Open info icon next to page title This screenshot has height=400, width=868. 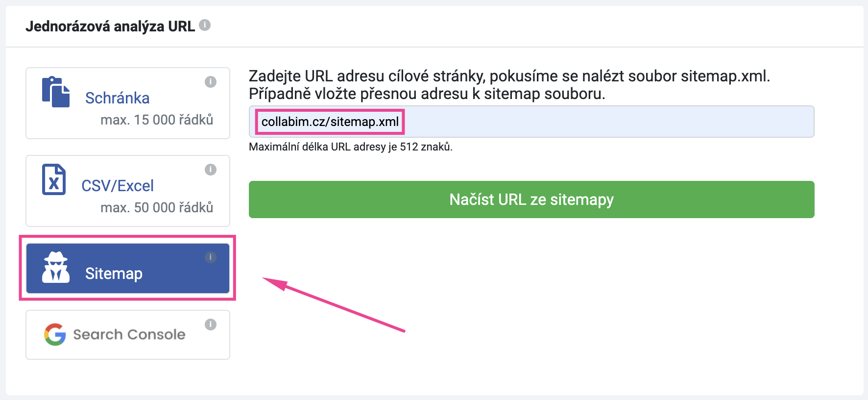(x=205, y=25)
